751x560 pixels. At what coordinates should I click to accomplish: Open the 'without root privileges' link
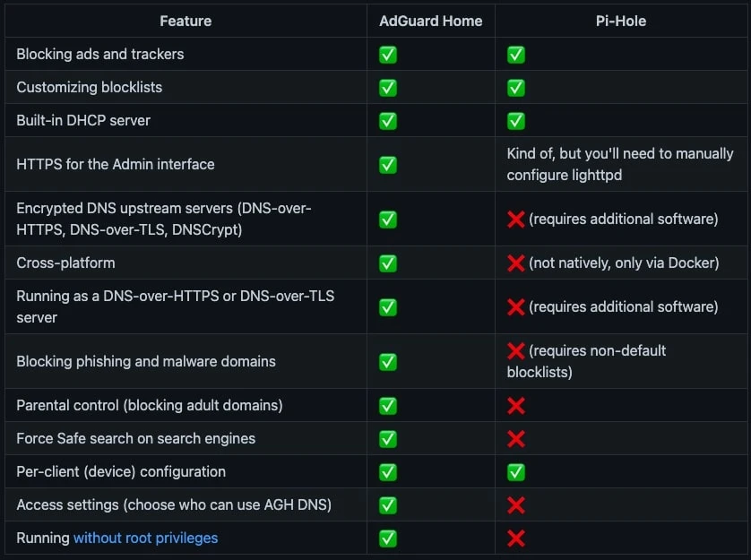tap(145, 538)
